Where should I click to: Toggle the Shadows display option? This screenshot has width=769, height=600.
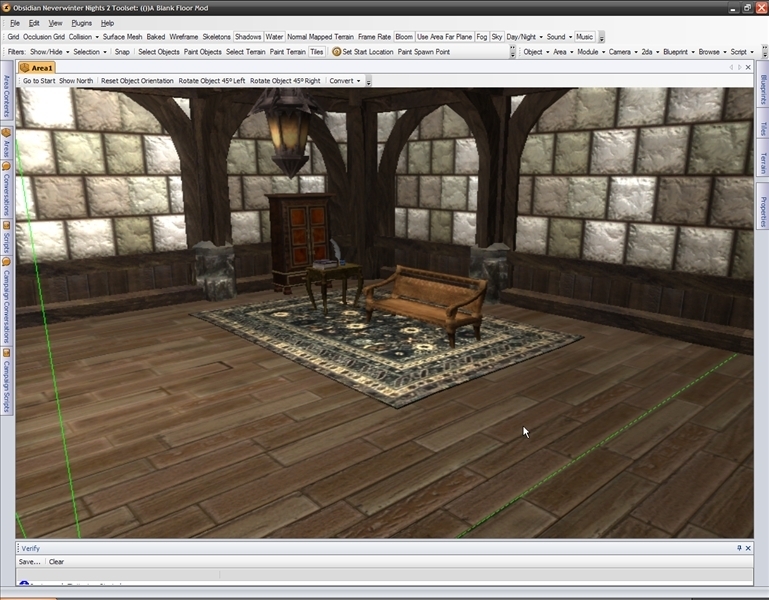[x=248, y=37]
